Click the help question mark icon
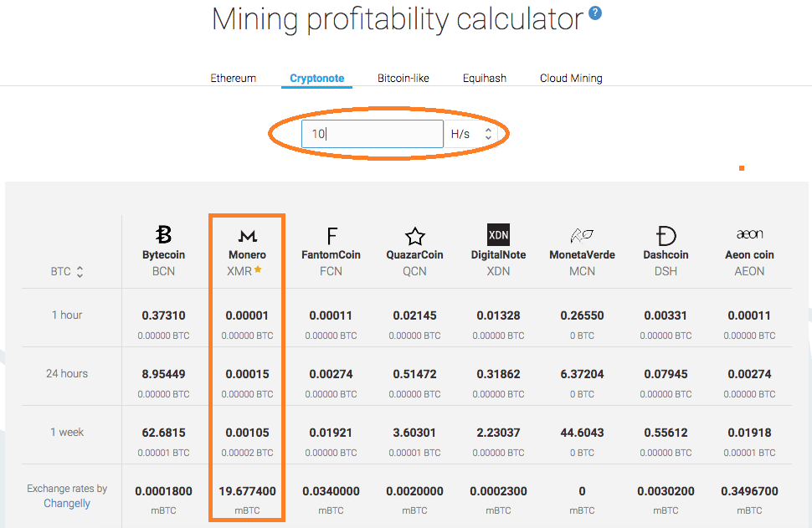 tap(595, 13)
